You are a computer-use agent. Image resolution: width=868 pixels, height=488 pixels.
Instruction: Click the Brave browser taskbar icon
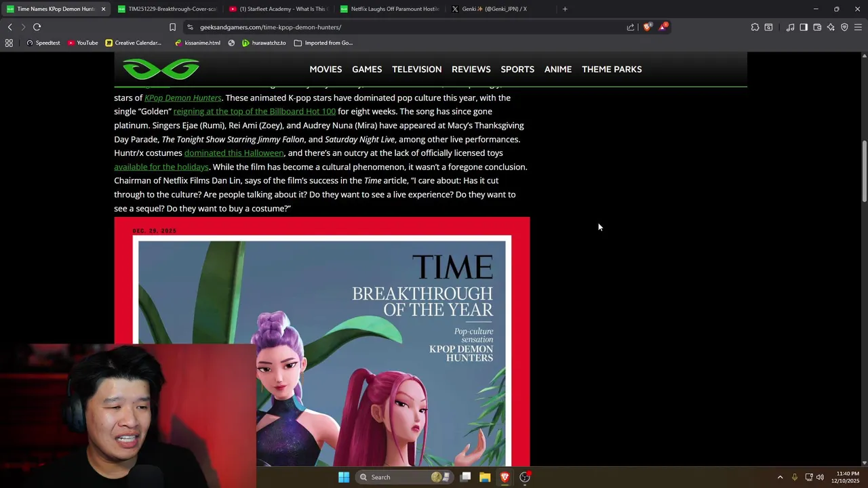(x=505, y=477)
